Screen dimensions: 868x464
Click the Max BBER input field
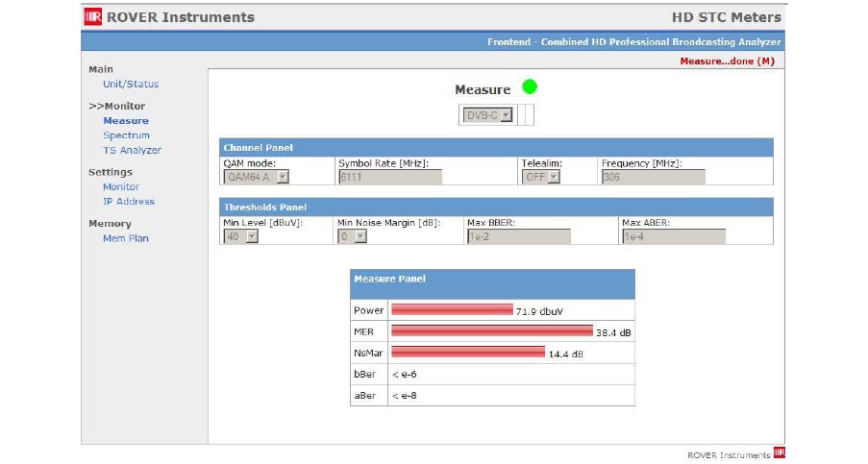click(x=519, y=236)
